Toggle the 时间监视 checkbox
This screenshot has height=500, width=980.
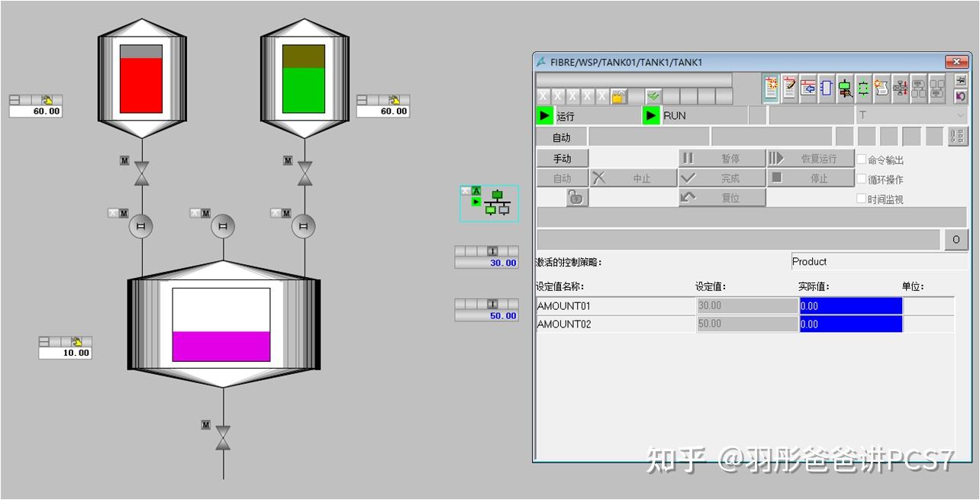[x=861, y=198]
